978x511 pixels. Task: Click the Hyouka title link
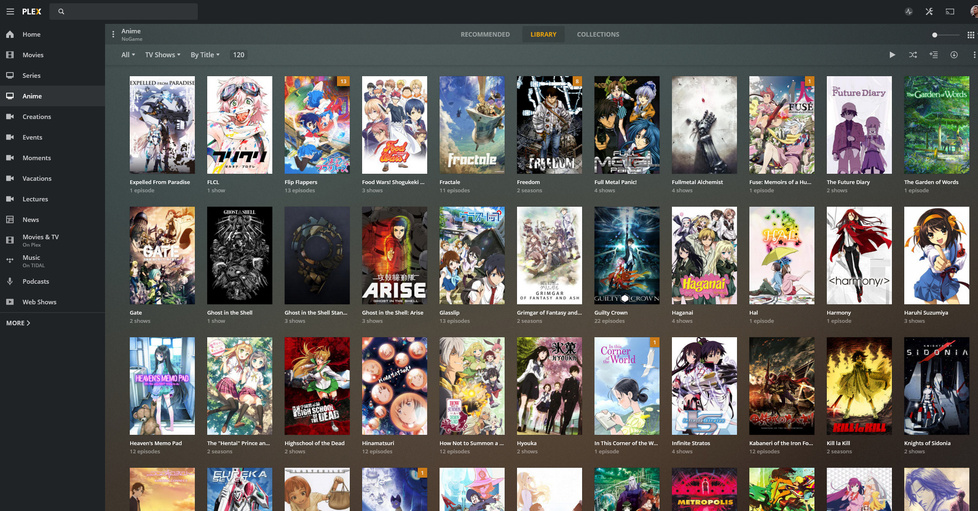[527, 443]
